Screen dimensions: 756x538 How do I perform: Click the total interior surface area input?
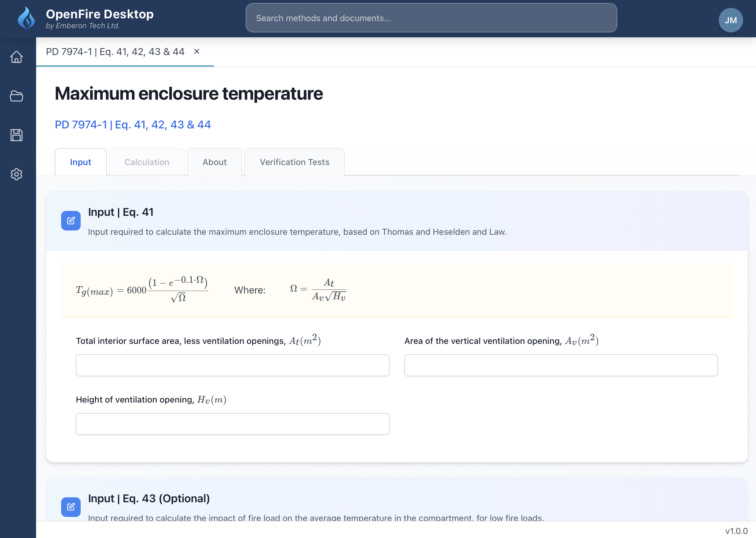click(233, 365)
